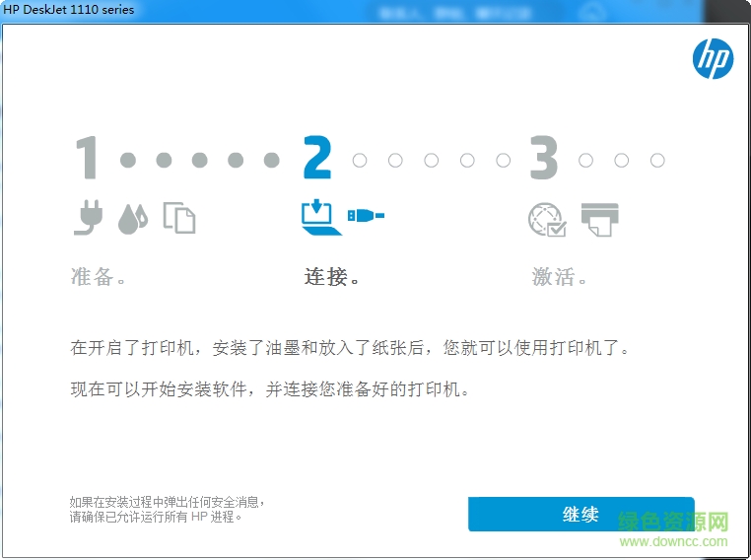Image resolution: width=751 pixels, height=560 pixels.
Task: Click the 连接。 step label
Action: pos(332,276)
